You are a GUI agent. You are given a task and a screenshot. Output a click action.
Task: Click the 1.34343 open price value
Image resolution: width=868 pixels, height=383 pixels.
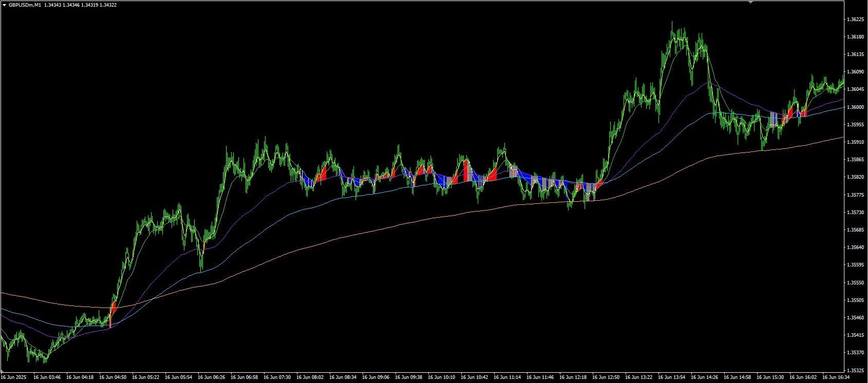tap(52, 5)
